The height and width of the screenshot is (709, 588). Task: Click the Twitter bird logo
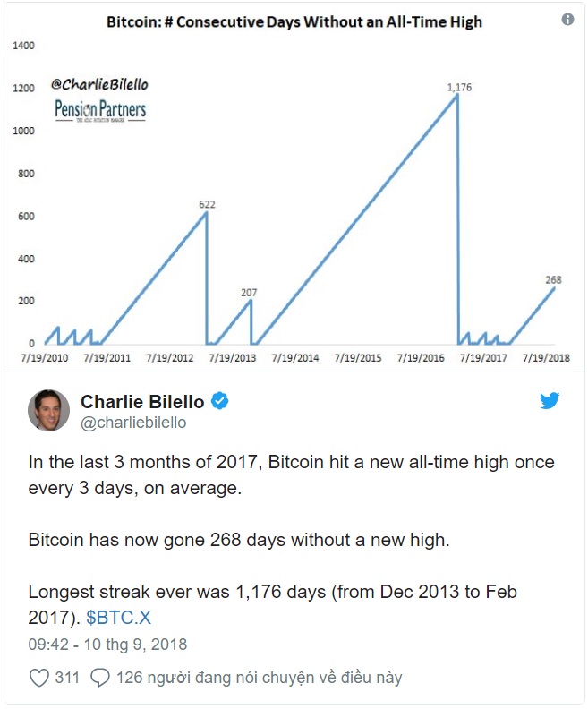550,401
